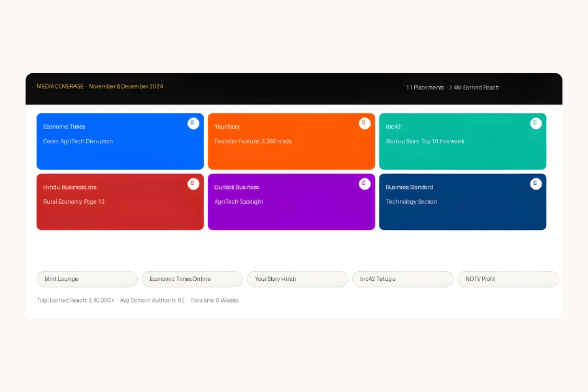Click the round icon on YourStory card
The image size is (588, 392).
(x=365, y=123)
